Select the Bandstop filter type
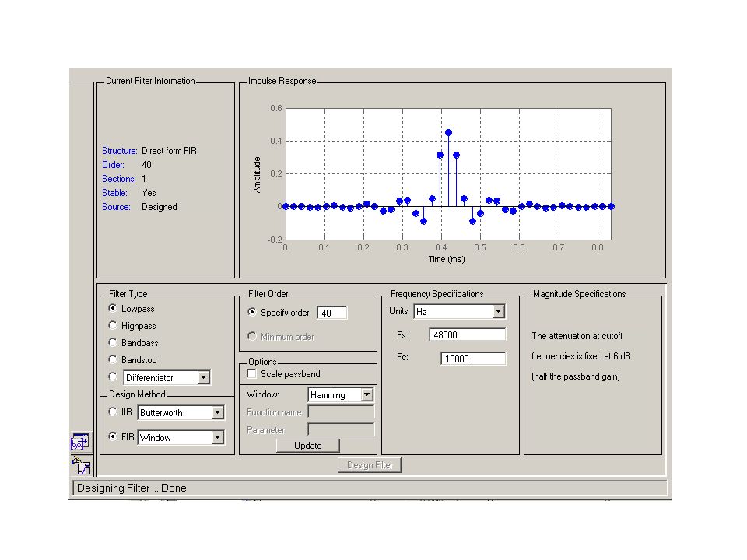Image resolution: width=747 pixels, height=560 pixels. (112, 359)
